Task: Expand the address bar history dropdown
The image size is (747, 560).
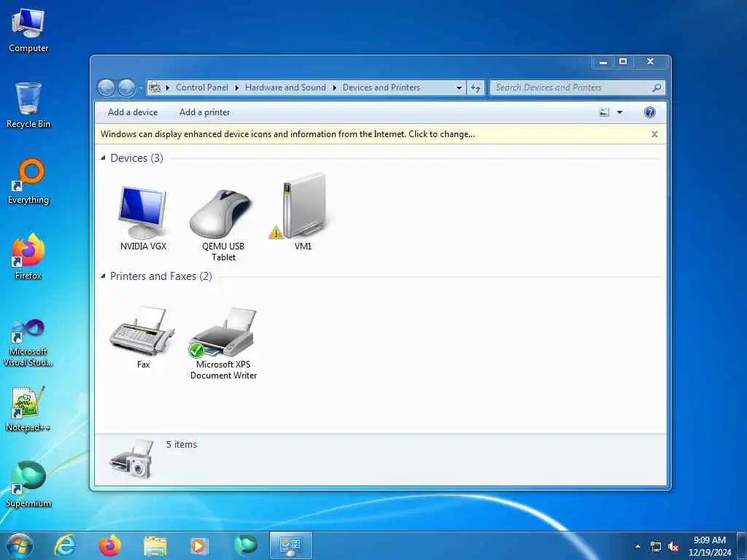Action: point(459,87)
